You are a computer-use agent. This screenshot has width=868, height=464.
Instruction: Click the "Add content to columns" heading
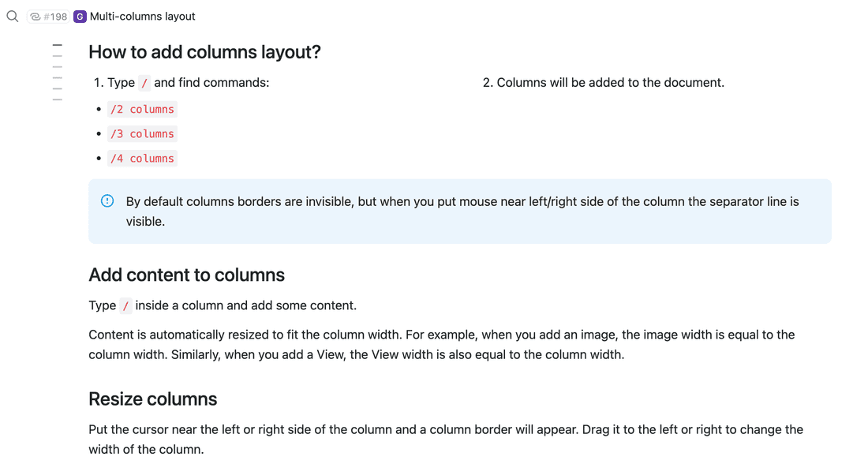(x=186, y=275)
